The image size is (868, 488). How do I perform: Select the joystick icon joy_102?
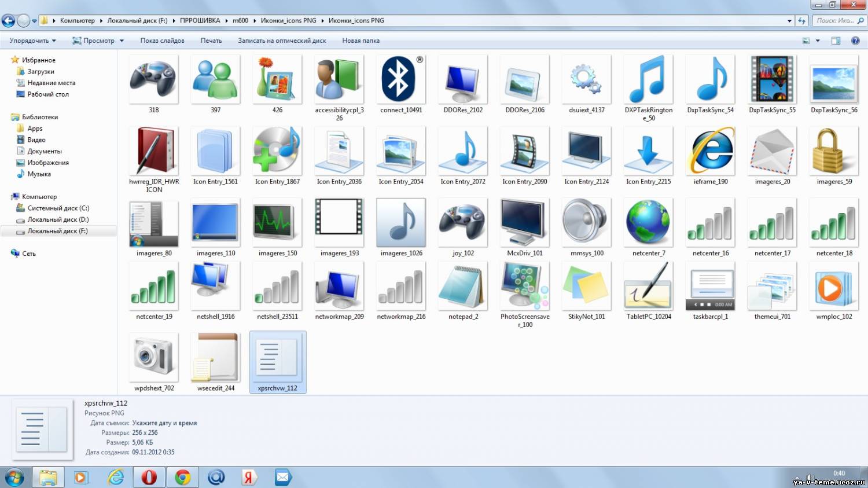click(463, 223)
